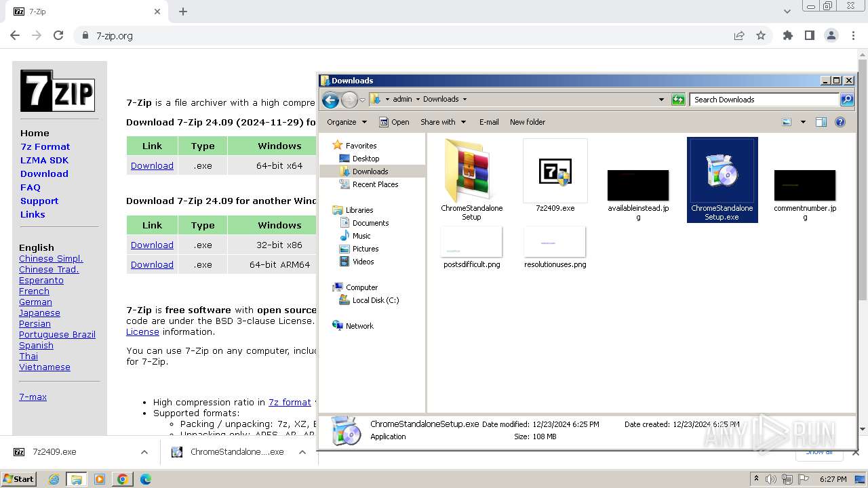Click 64-bit ARM64 Download link
868x488 pixels.
click(x=152, y=264)
